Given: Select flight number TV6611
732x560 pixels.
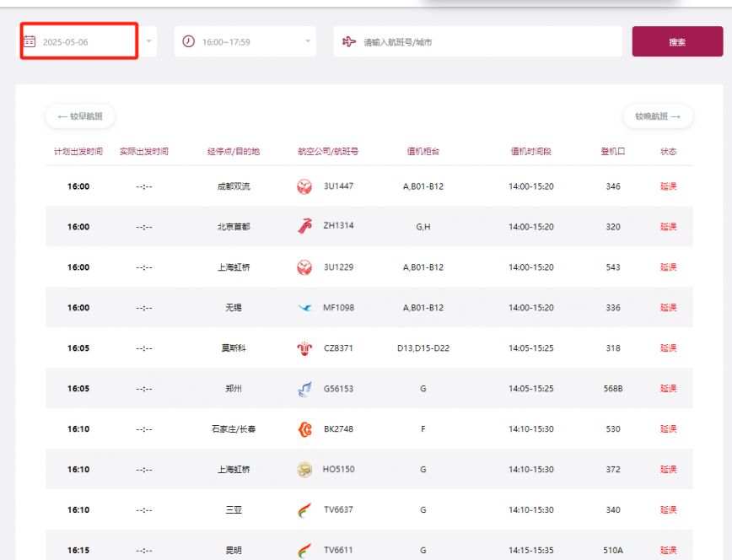Looking at the screenshot, I should pyautogui.click(x=338, y=550).
